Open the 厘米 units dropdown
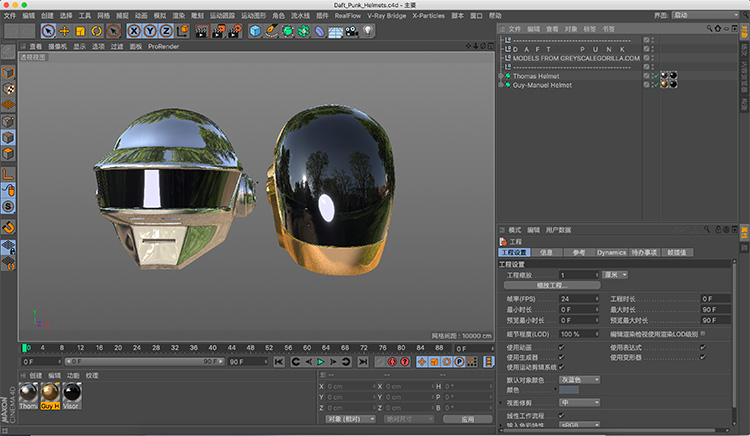 [x=615, y=275]
